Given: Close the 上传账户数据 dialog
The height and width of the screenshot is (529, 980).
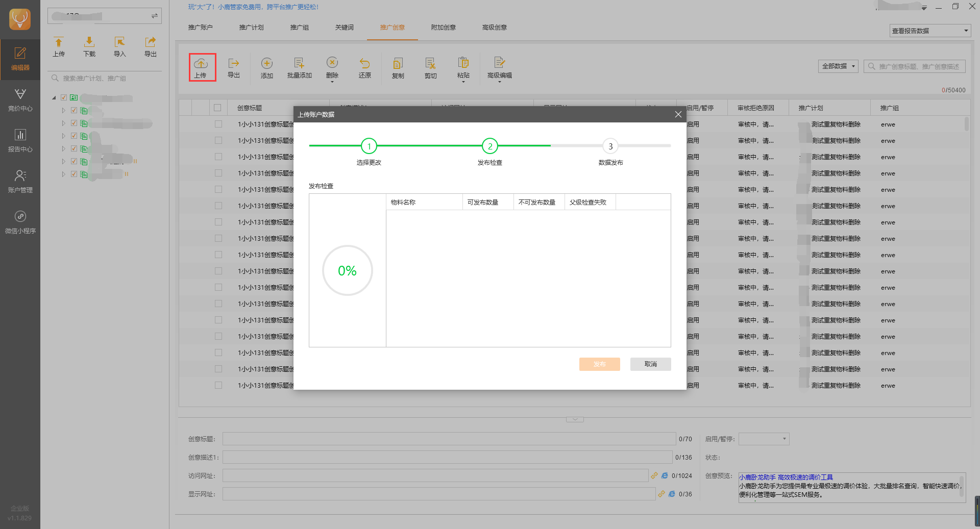Looking at the screenshot, I should click(678, 114).
